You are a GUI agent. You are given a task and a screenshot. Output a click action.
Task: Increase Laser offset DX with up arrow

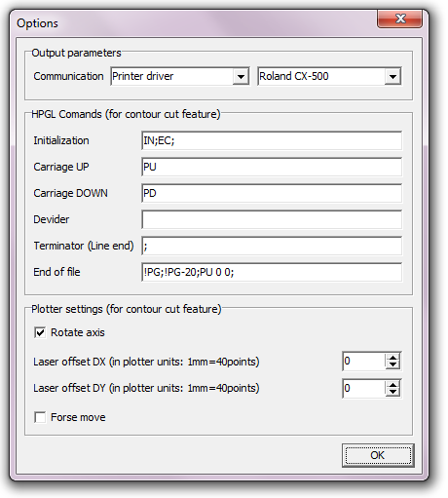pyautogui.click(x=392, y=357)
